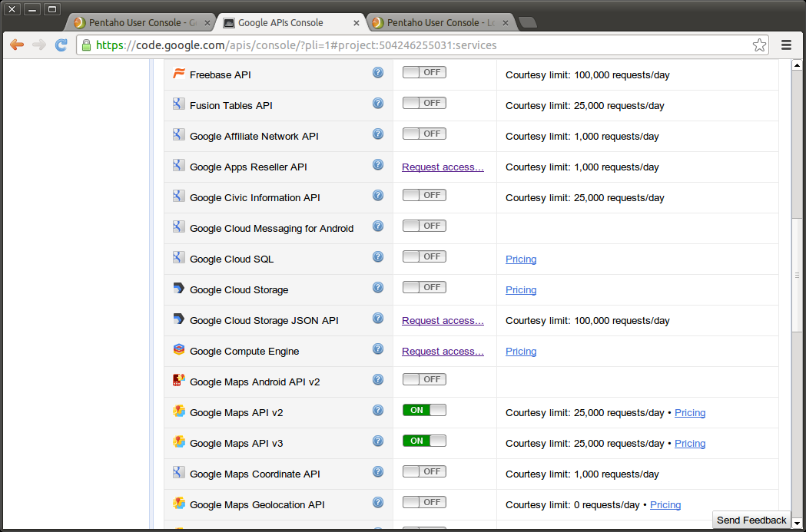Open the Chrome menu
806x532 pixels.
coord(786,45)
